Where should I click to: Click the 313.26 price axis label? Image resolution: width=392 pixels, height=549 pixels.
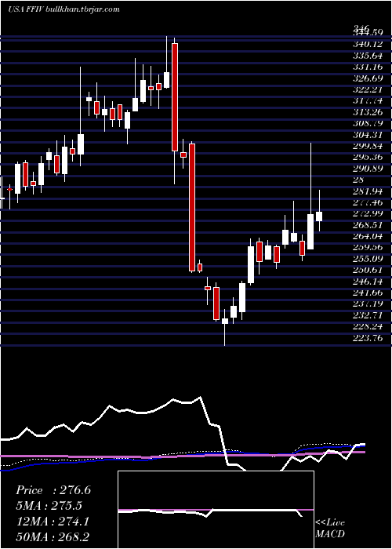[x=368, y=112]
